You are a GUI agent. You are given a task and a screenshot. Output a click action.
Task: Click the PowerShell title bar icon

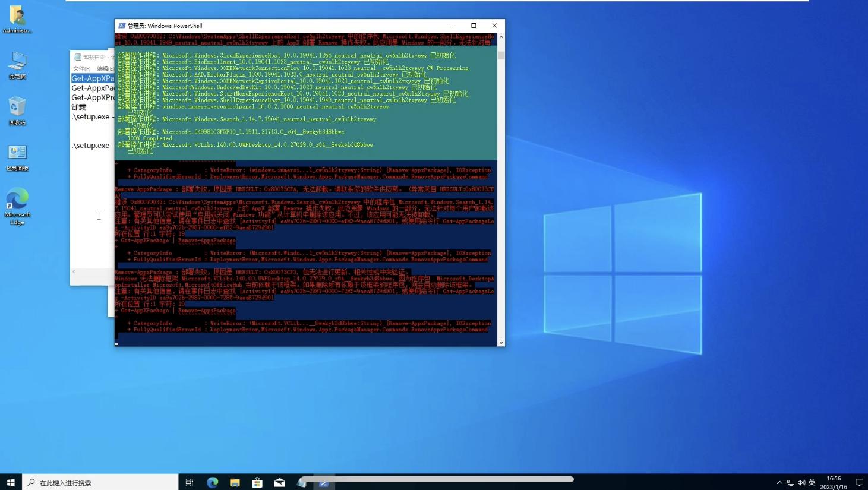pyautogui.click(x=122, y=26)
